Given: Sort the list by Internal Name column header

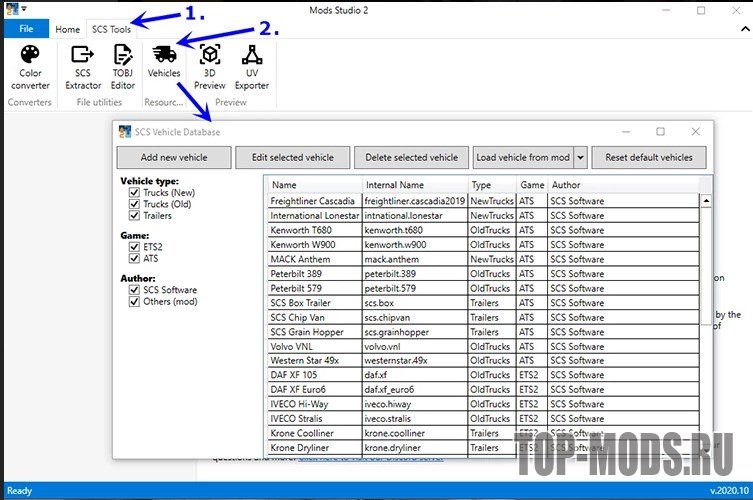Looking at the screenshot, I should coord(414,185).
